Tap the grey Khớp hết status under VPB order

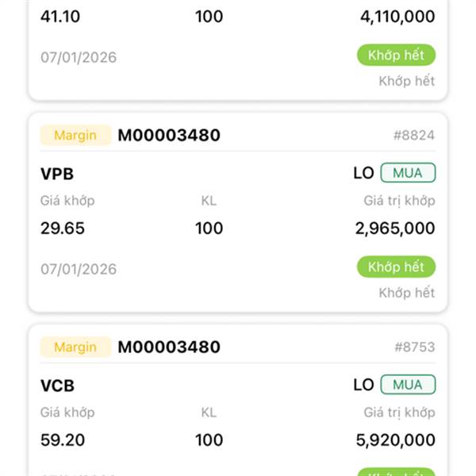[406, 293]
